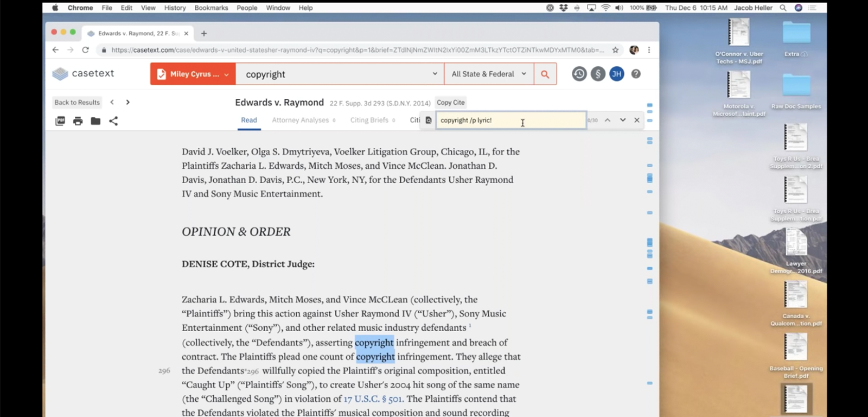Open the casetext help question mark

636,74
